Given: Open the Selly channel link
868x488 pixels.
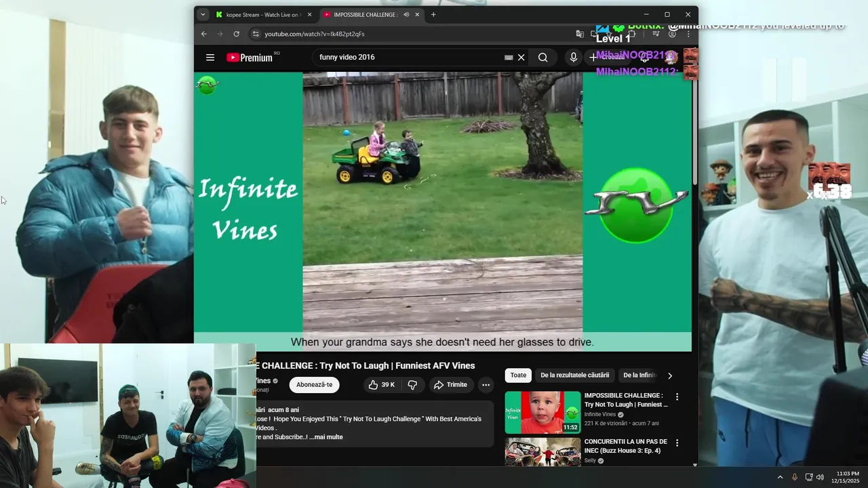Looking at the screenshot, I should click(590, 460).
